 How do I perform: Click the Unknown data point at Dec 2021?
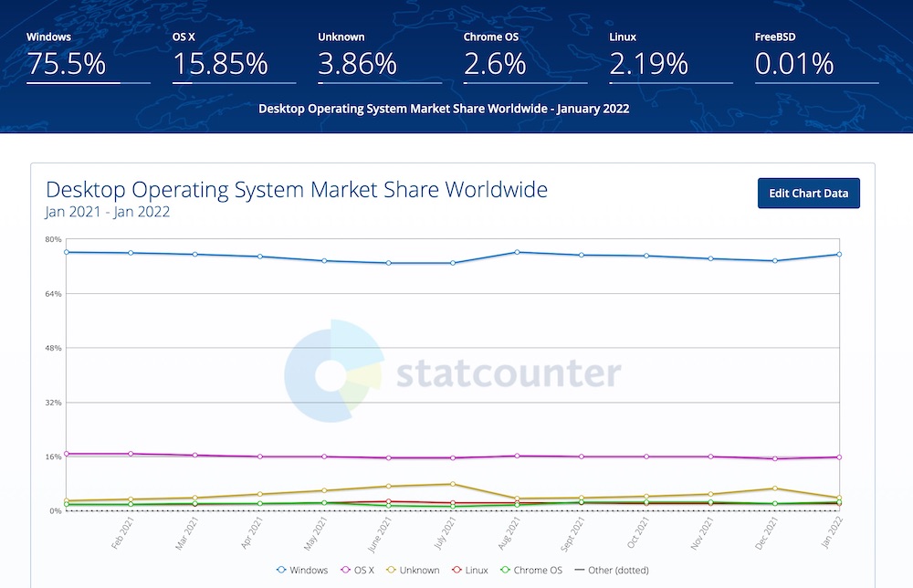[774, 488]
